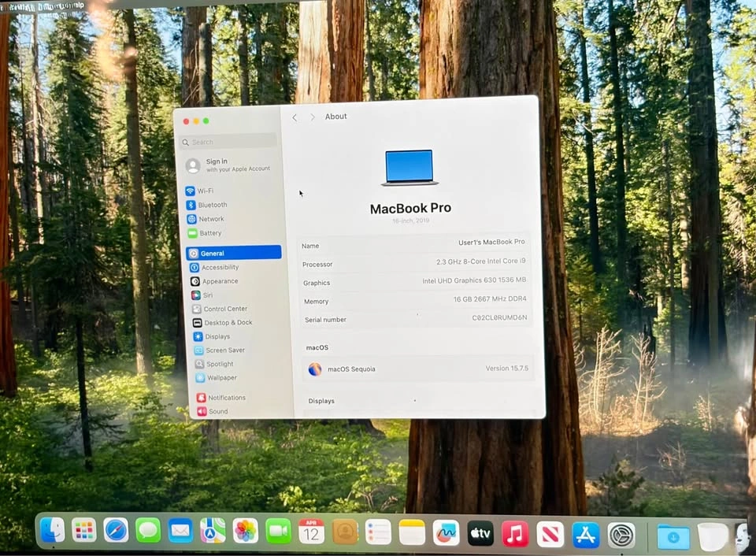Open Launchpad from the Dock
Image resolution: width=756 pixels, height=556 pixels.
(84, 531)
